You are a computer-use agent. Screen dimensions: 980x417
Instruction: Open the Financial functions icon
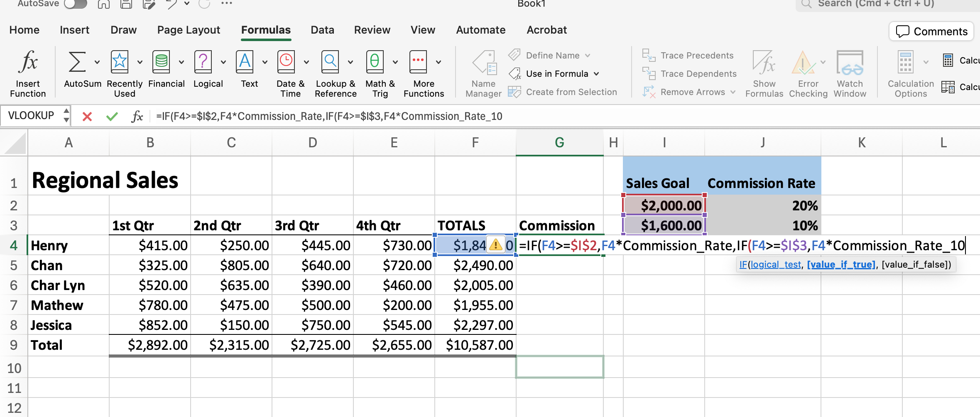tap(161, 62)
